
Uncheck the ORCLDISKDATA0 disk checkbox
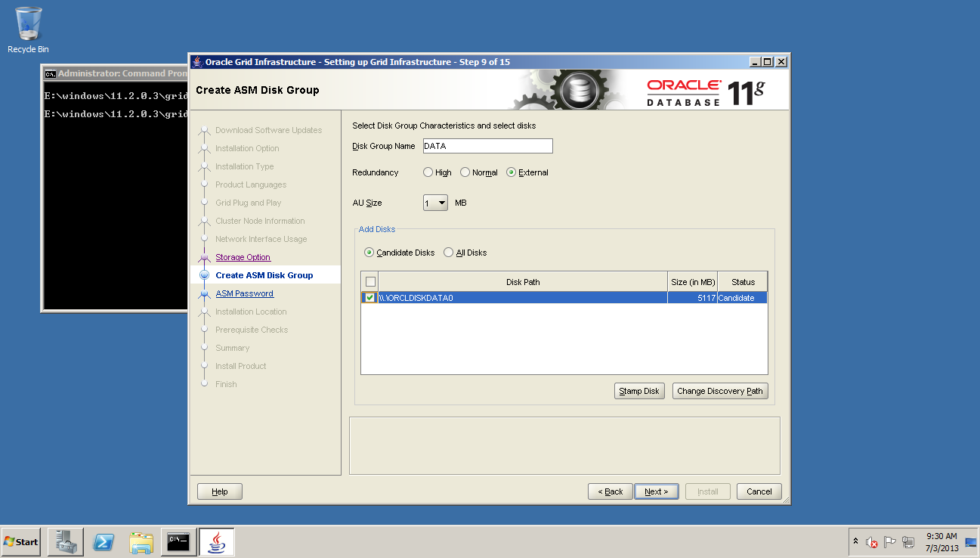(369, 298)
